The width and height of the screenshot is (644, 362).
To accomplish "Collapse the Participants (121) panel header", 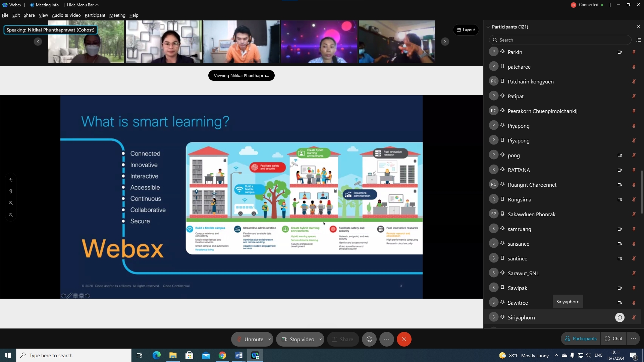I will 488,27.
